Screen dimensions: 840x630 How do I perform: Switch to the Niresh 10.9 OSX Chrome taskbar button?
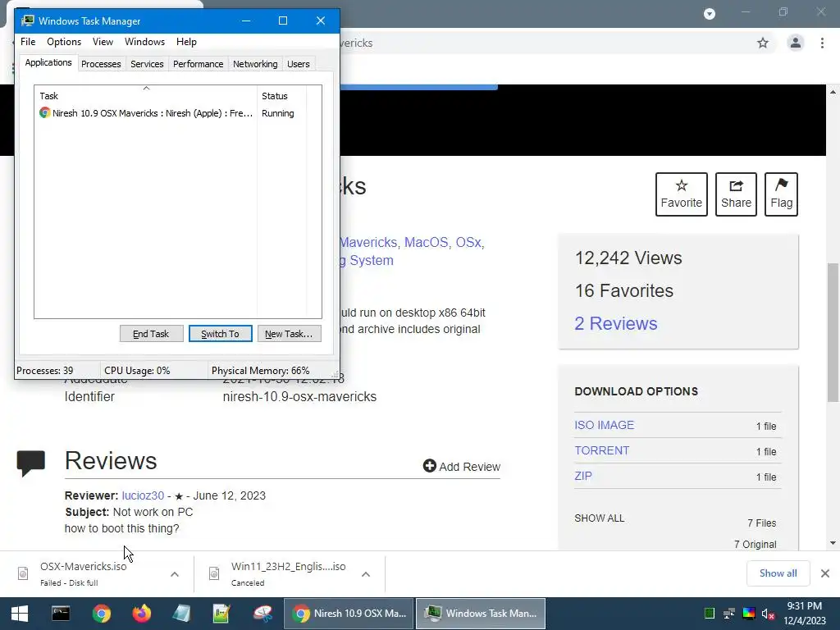(349, 614)
